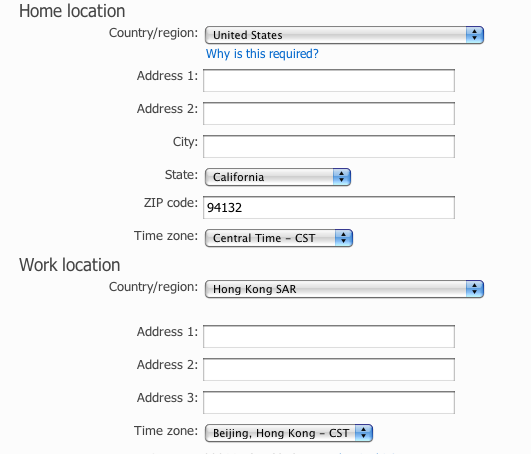Image resolution: width=531 pixels, height=454 pixels.
Task: Open Work Country/region dropdown showing Hong Kong SAR
Action: tap(344, 289)
